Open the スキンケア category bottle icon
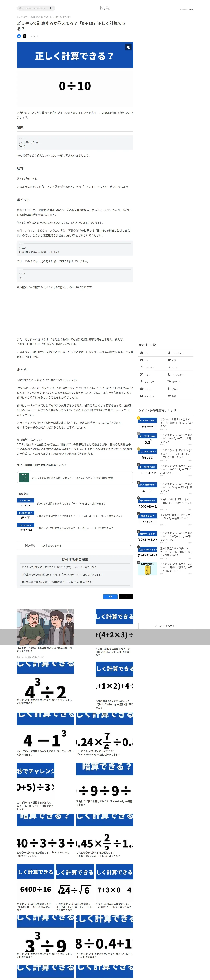This screenshot has height=980, width=210. [142, 367]
